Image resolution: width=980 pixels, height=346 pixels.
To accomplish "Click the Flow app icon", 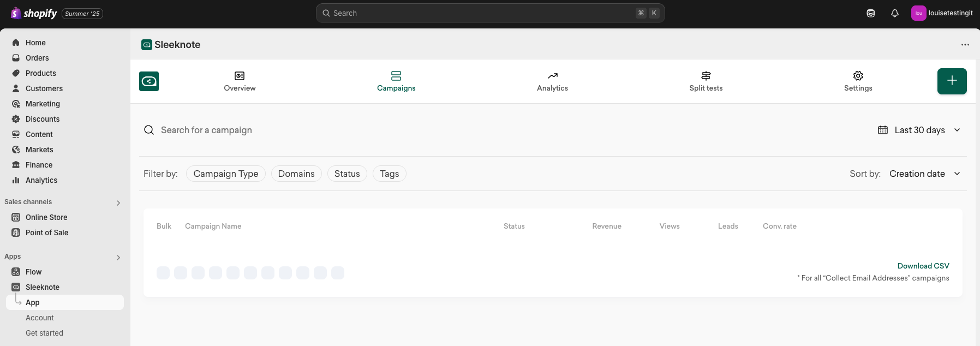I will pyautogui.click(x=16, y=272).
